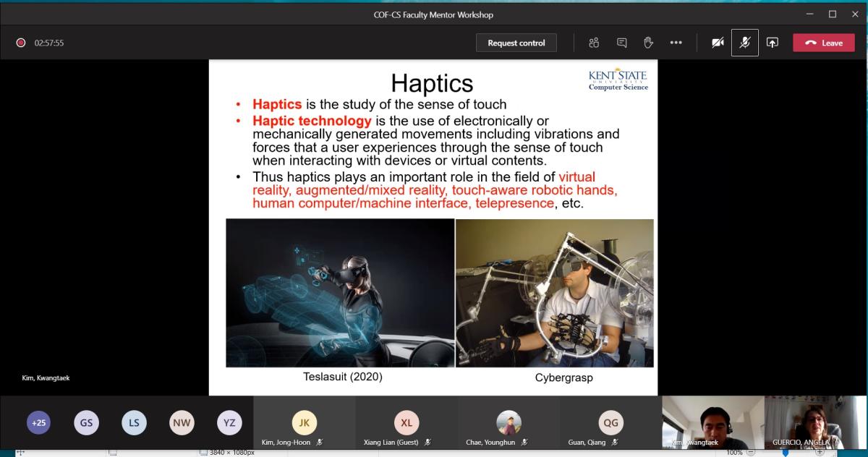Select Jong-Hoon Kim's participant tile
This screenshot has width=868, height=457.
tap(304, 424)
